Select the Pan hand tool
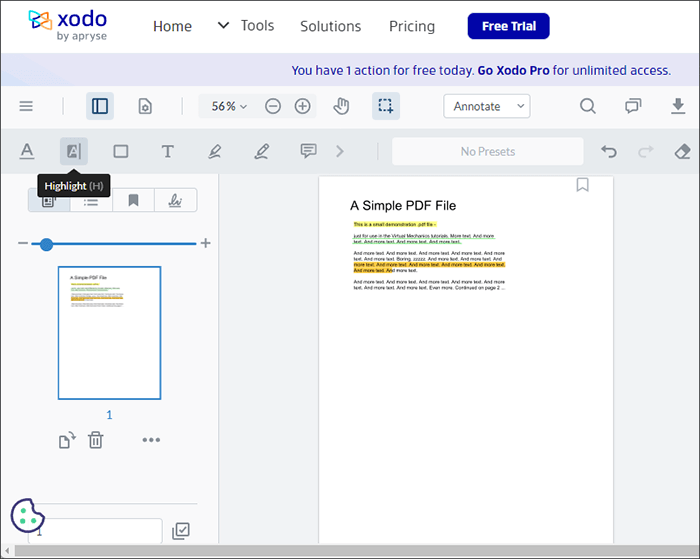This screenshot has width=700, height=559. pyautogui.click(x=341, y=106)
